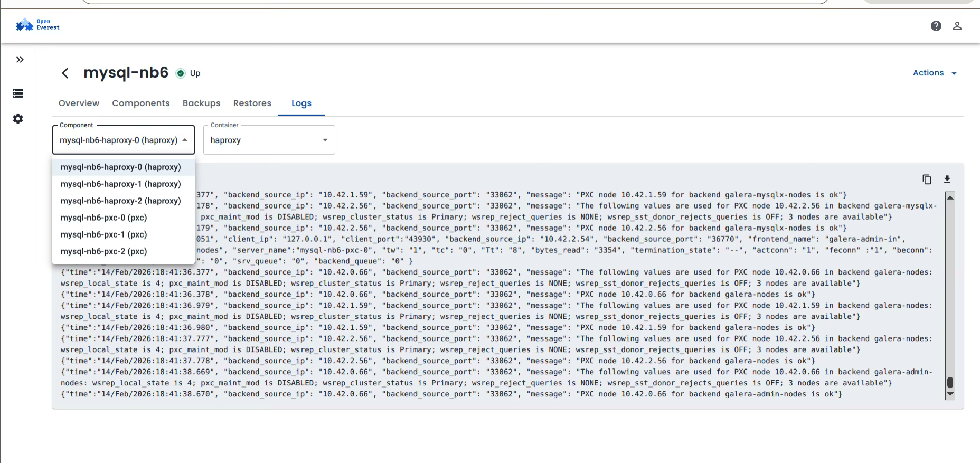Open the help question mark icon
980x463 pixels.
[x=936, y=26]
